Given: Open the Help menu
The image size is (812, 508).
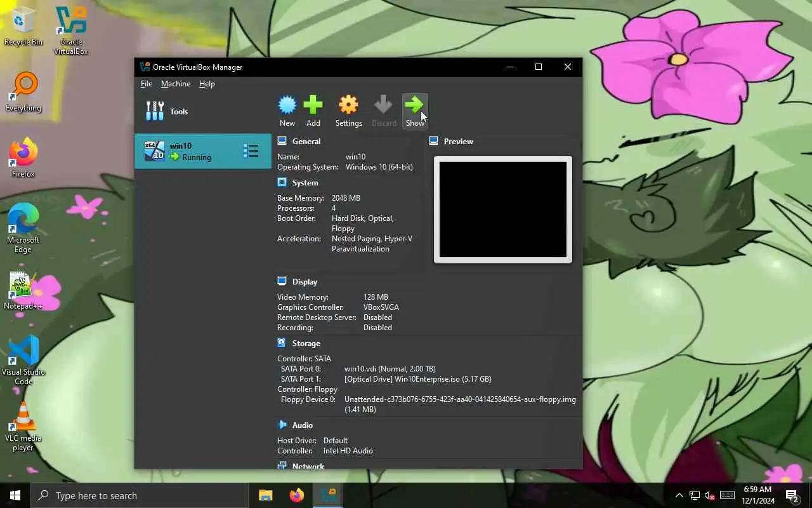Looking at the screenshot, I should pos(207,84).
